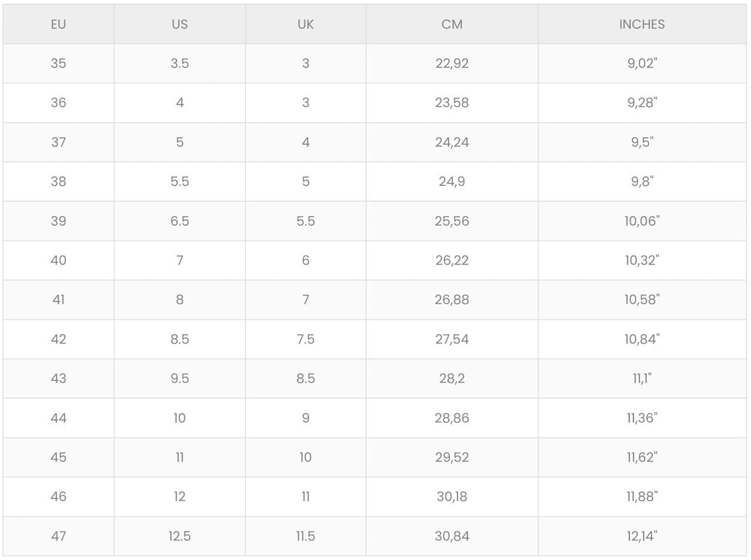Select the EU size 38 cell
Image resolution: width=751 pixels, height=560 pixels.
pos(58,182)
